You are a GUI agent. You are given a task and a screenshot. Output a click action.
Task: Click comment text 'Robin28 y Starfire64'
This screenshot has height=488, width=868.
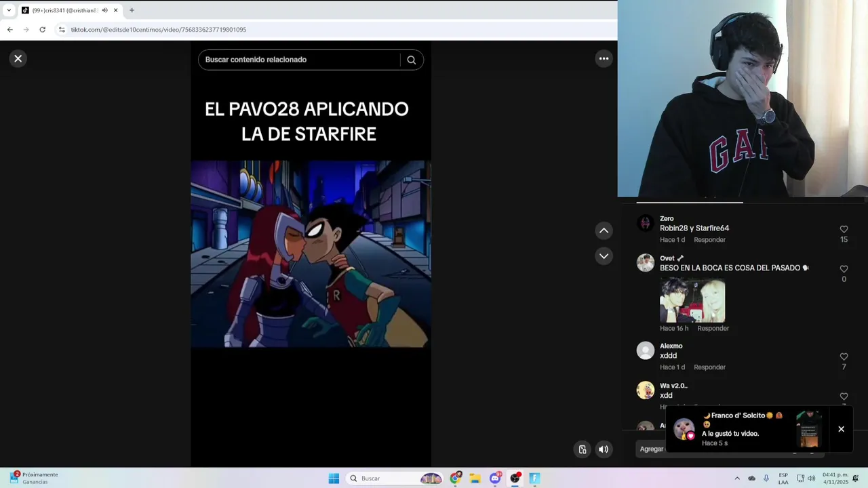tap(694, 228)
